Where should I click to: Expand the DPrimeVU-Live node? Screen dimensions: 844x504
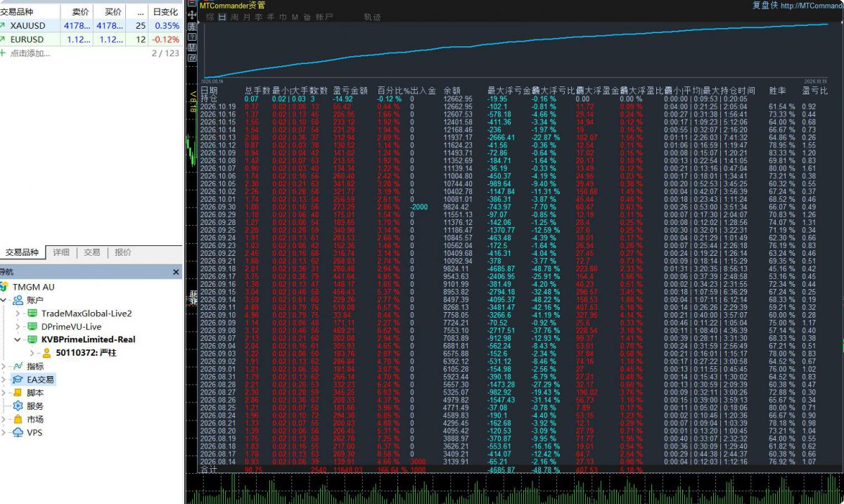18,327
